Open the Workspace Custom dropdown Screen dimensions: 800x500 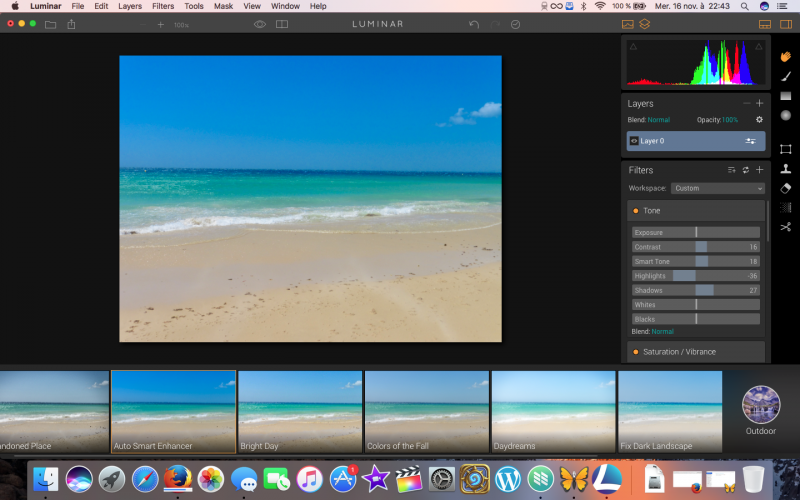718,188
